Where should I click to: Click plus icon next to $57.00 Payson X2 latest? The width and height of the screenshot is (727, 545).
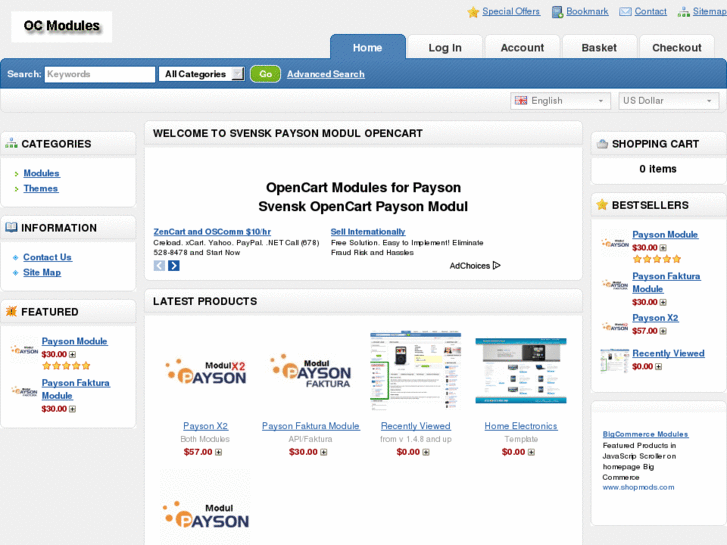[218, 452]
